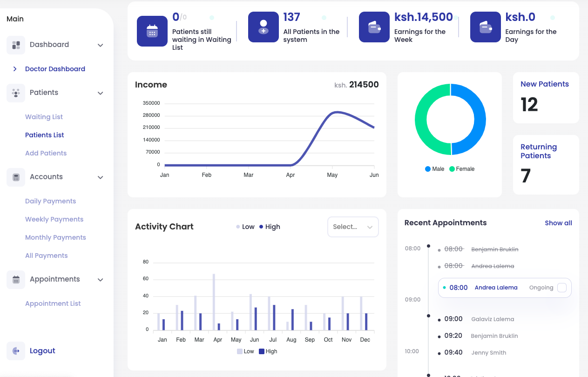
Task: Go to Monthly Payments in sidebar
Action: click(x=55, y=237)
